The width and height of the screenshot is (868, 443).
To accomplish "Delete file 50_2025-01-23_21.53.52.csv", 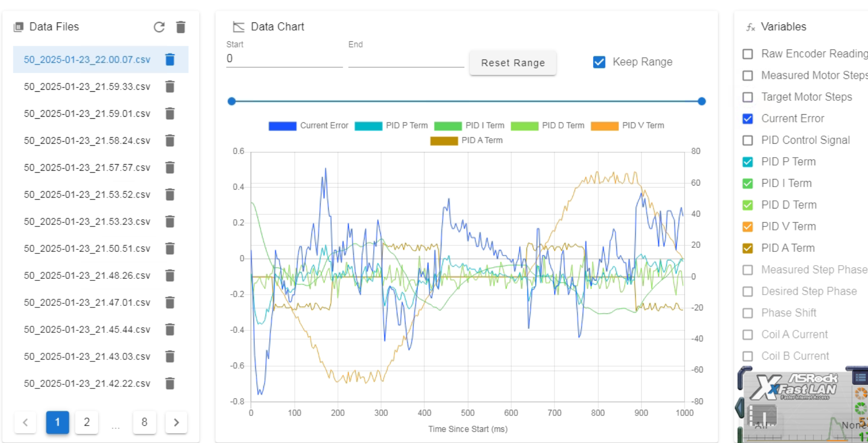I will [170, 195].
